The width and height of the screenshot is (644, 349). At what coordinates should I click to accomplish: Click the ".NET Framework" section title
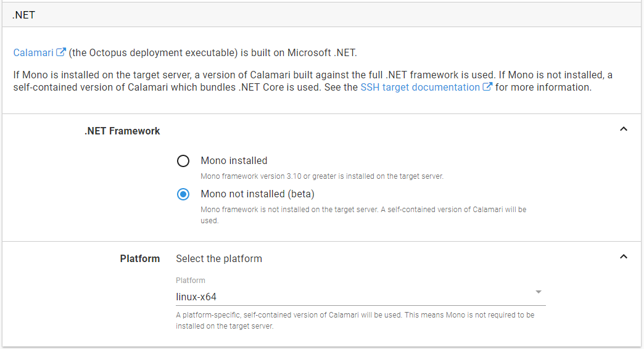click(x=122, y=131)
